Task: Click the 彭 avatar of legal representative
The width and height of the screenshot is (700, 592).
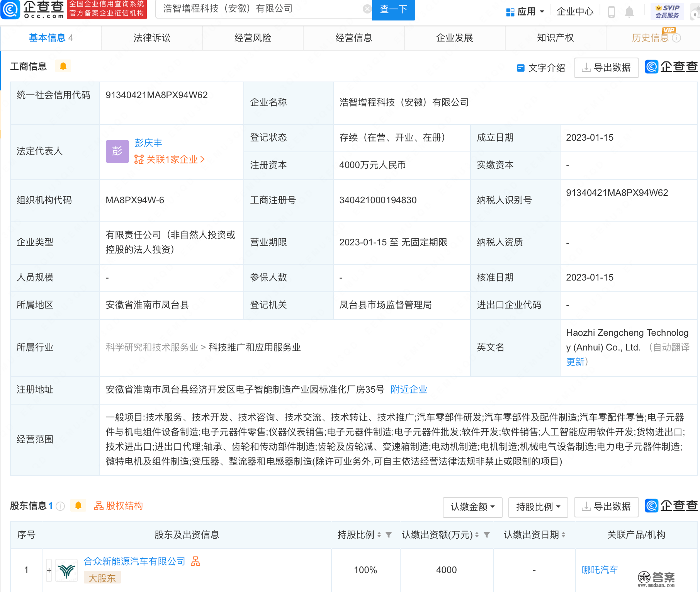Action: [117, 151]
